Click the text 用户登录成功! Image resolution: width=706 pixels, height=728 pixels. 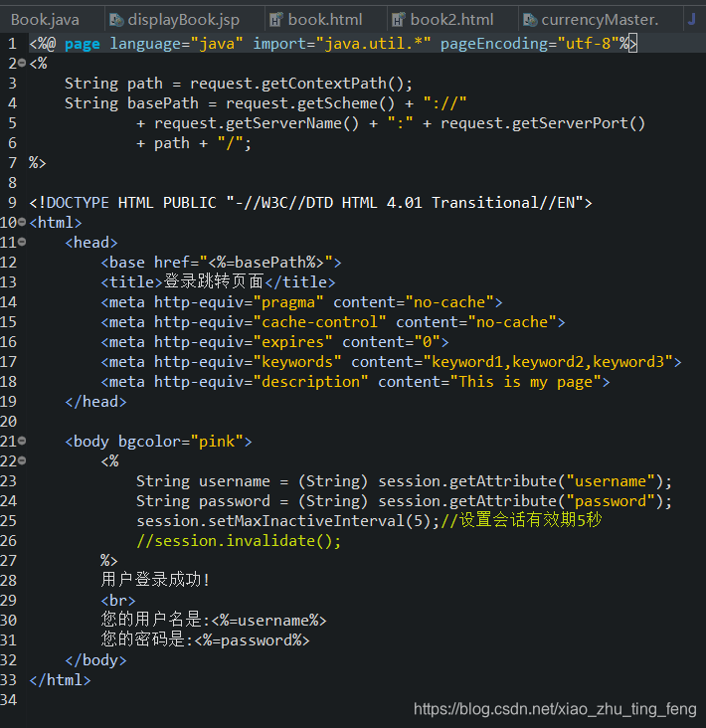[155, 580]
